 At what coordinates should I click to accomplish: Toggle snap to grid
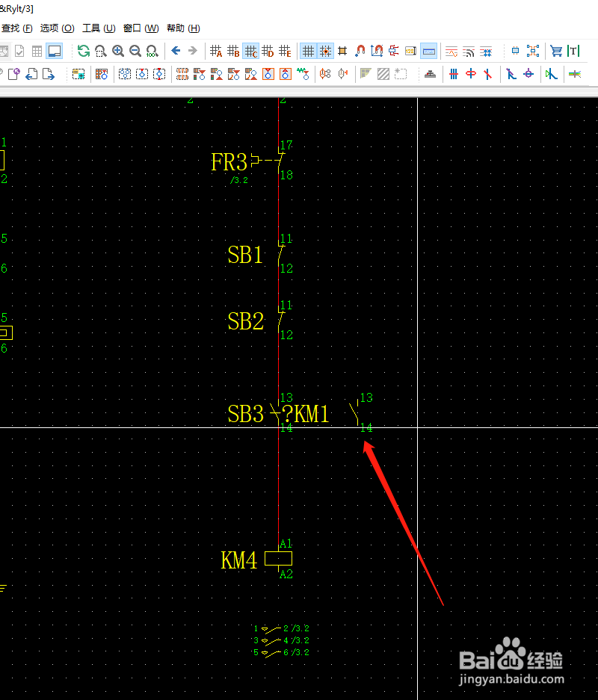[325, 51]
